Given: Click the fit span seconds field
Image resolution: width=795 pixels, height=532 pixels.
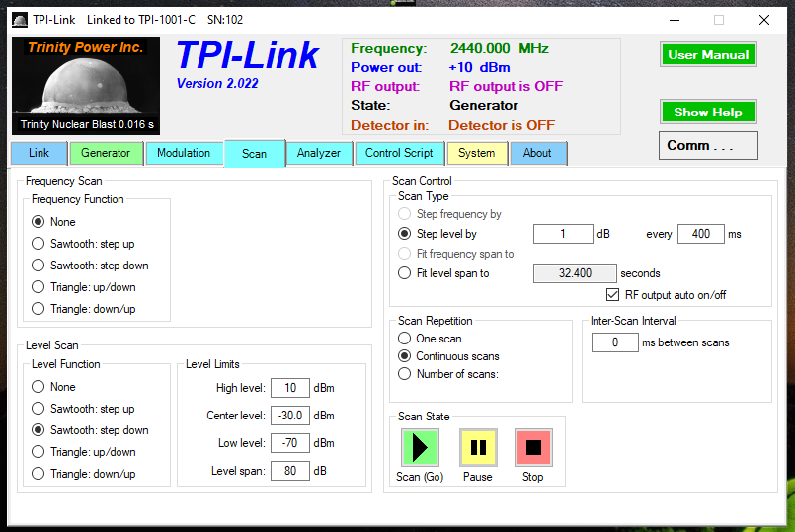Looking at the screenshot, I should 575,273.
